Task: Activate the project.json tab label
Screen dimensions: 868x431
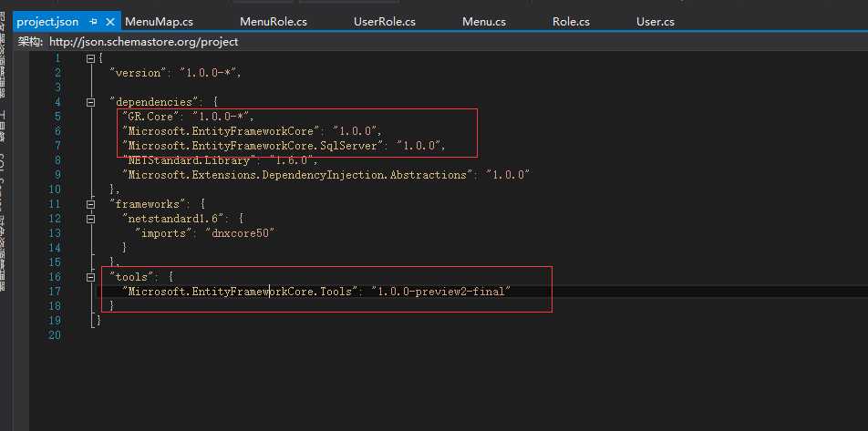Action: pyautogui.click(x=47, y=22)
